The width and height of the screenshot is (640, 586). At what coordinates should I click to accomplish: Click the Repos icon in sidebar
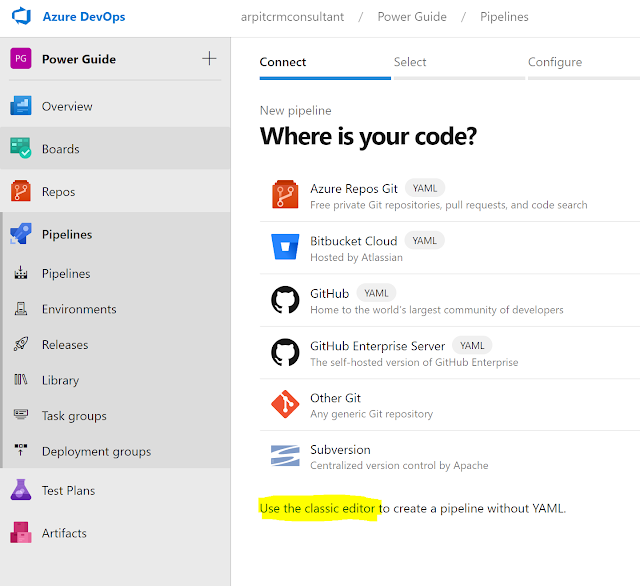tap(21, 191)
